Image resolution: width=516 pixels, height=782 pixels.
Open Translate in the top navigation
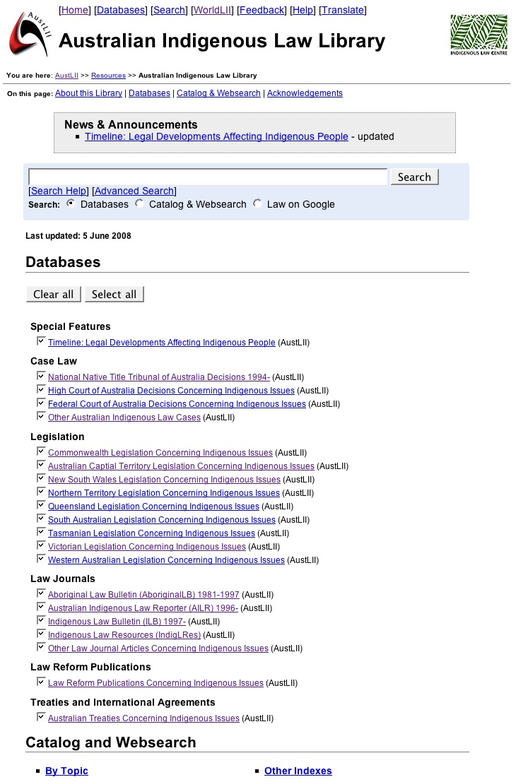pyautogui.click(x=343, y=10)
